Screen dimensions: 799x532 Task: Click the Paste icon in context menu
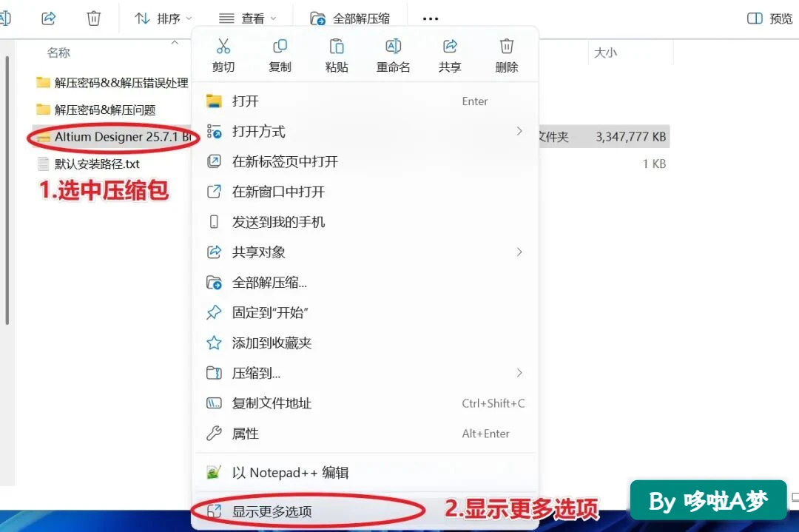click(337, 47)
